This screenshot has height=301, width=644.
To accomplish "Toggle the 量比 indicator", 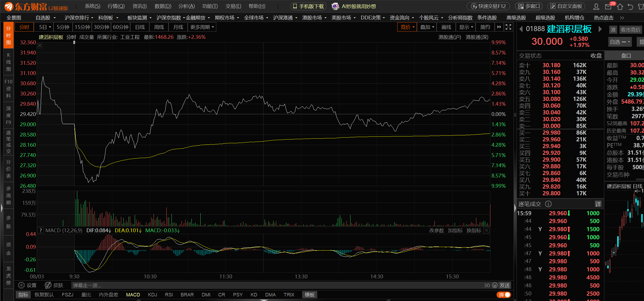I will [x=86, y=295].
